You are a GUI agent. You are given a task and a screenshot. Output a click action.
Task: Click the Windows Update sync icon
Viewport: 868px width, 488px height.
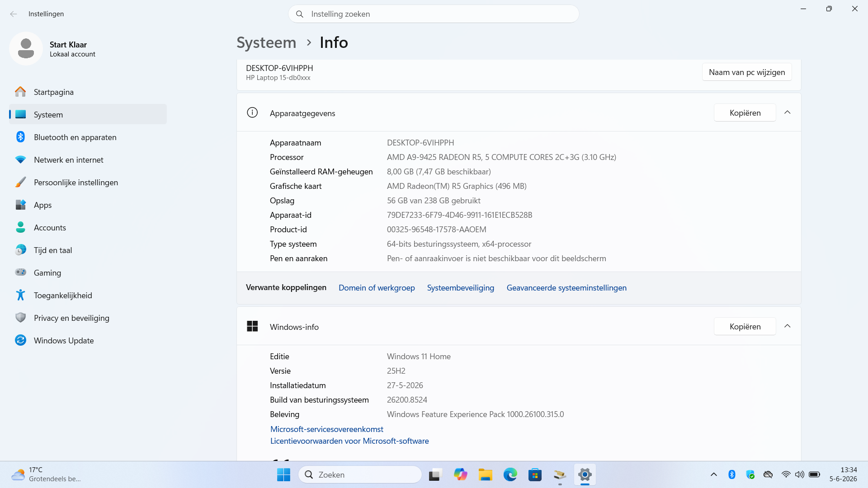20,340
